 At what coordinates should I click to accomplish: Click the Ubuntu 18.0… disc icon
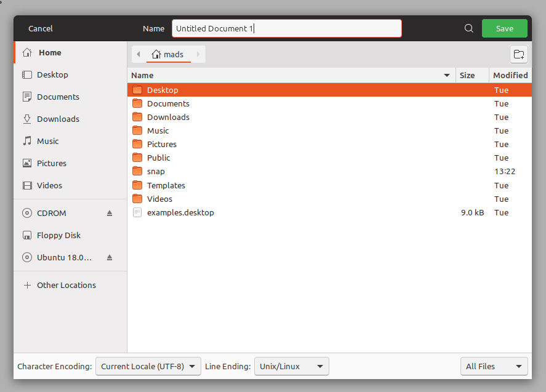pos(27,257)
